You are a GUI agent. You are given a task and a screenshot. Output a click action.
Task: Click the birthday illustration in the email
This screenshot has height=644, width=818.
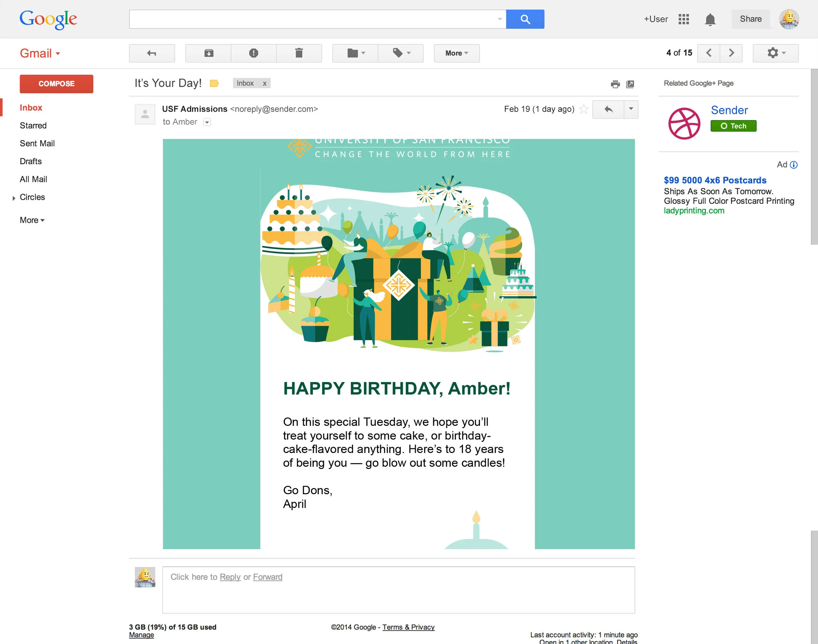(x=398, y=264)
